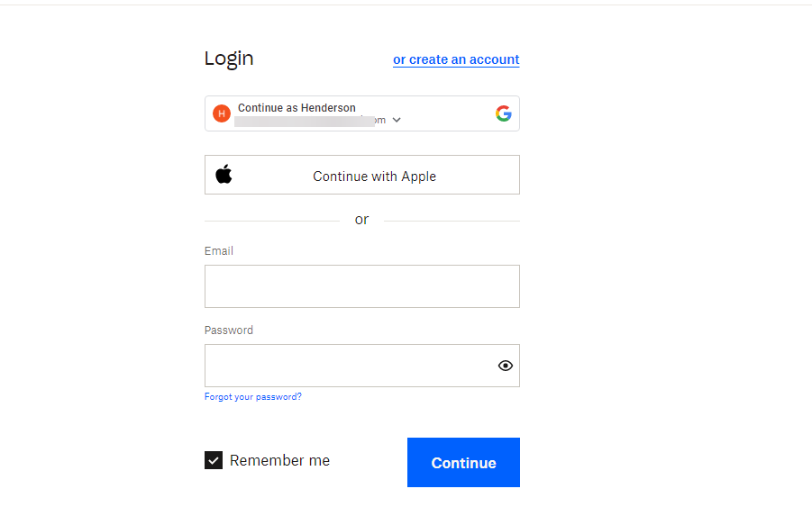Click the Google logo icon

click(504, 113)
